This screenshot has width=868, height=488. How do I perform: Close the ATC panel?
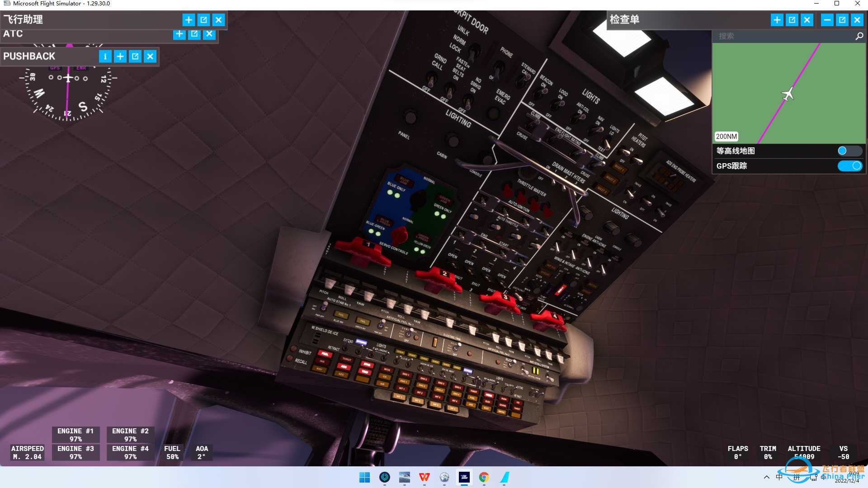pyautogui.click(x=209, y=34)
